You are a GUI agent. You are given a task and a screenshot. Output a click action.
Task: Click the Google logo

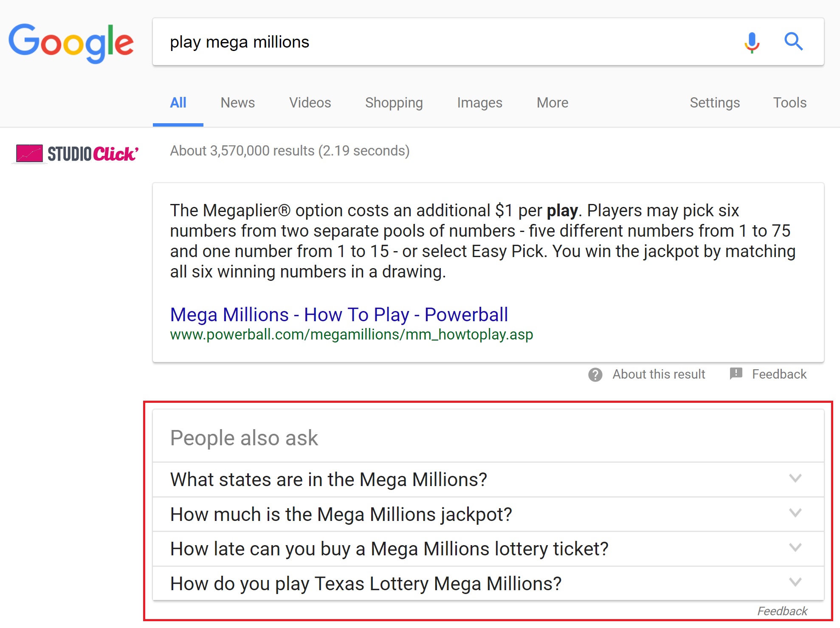coord(71,43)
